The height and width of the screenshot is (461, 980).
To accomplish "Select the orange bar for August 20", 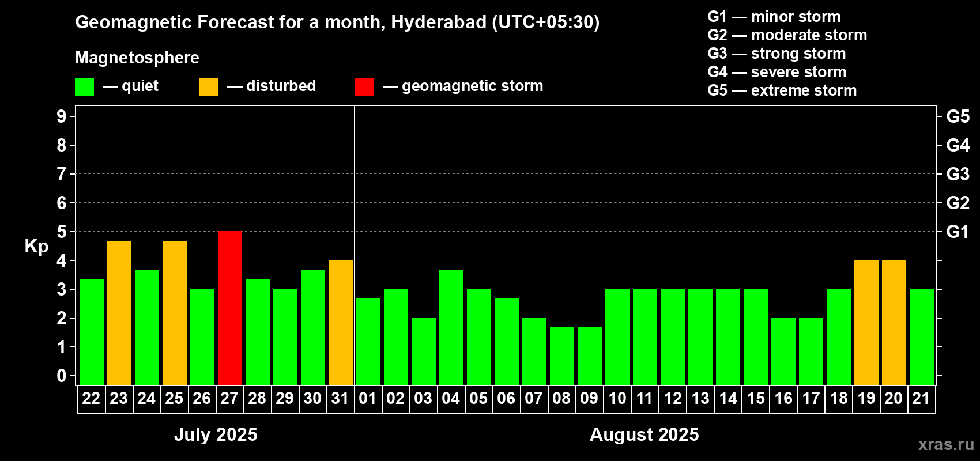I will [x=894, y=323].
